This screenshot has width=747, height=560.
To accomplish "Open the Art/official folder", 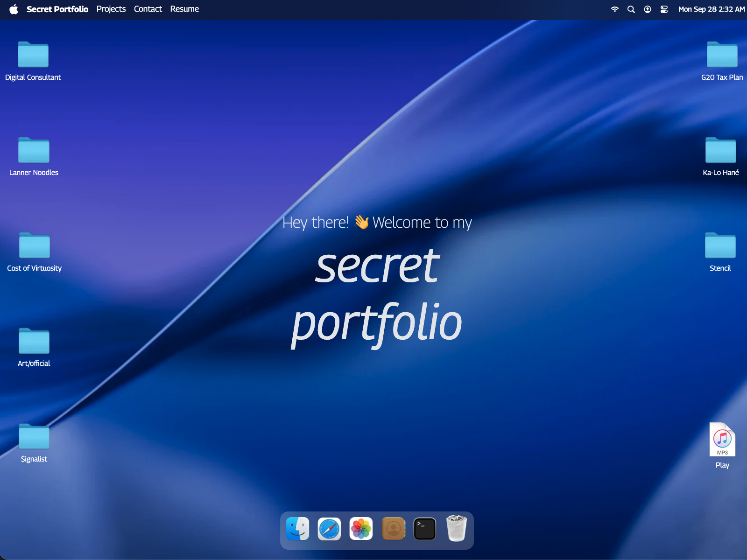I will pos(34,341).
